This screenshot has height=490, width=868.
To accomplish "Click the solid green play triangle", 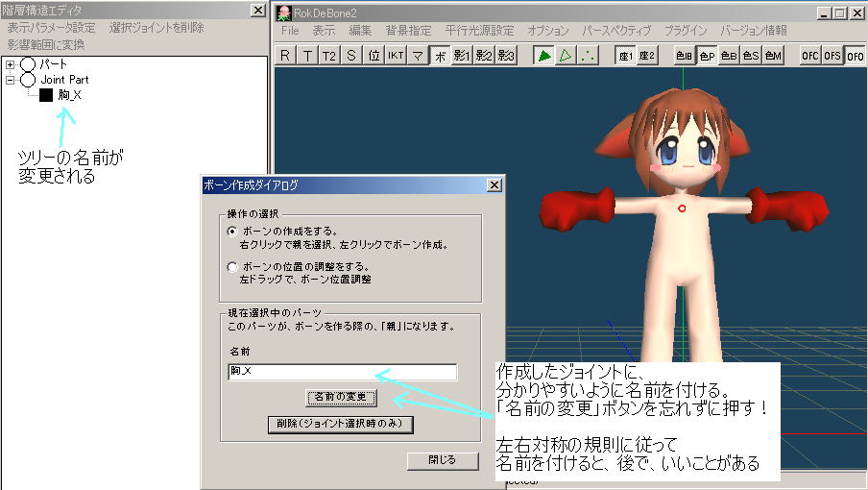I will coord(544,56).
